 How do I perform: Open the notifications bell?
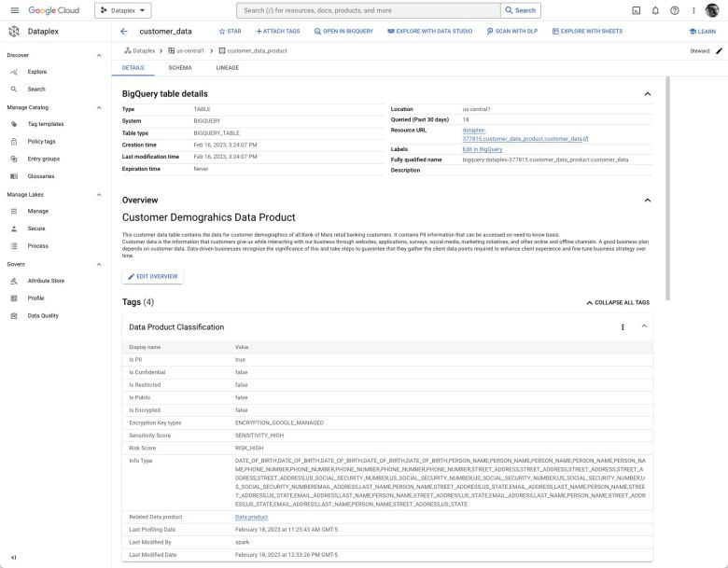tap(655, 10)
